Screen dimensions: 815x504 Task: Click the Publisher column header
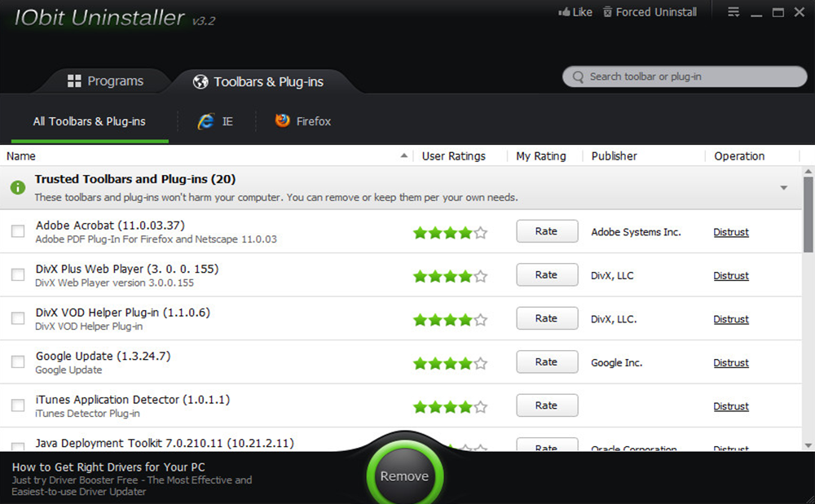pyautogui.click(x=614, y=156)
